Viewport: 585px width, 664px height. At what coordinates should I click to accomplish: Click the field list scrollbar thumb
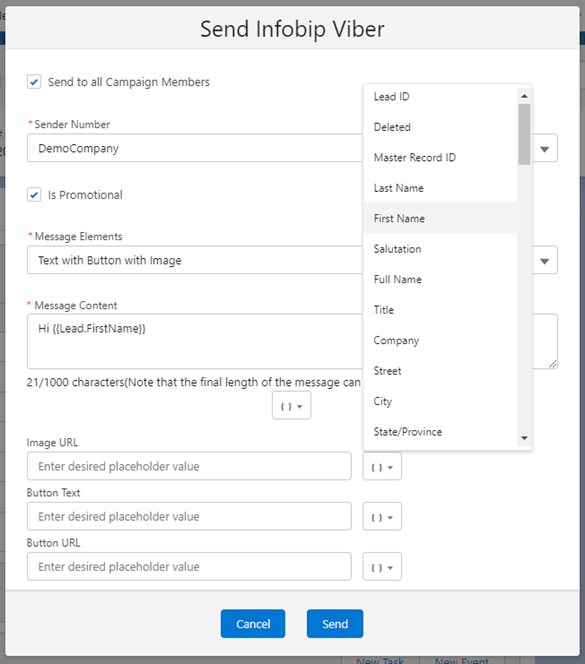tap(524, 134)
